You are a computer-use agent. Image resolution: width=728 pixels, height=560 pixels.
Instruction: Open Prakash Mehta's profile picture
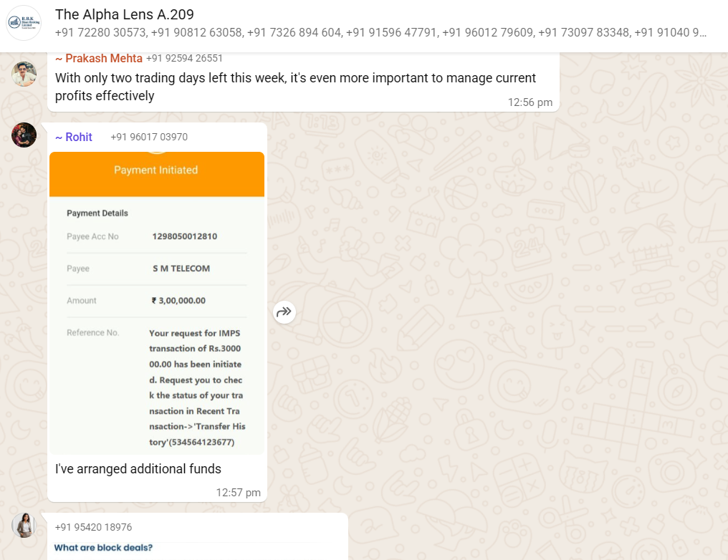point(24,74)
